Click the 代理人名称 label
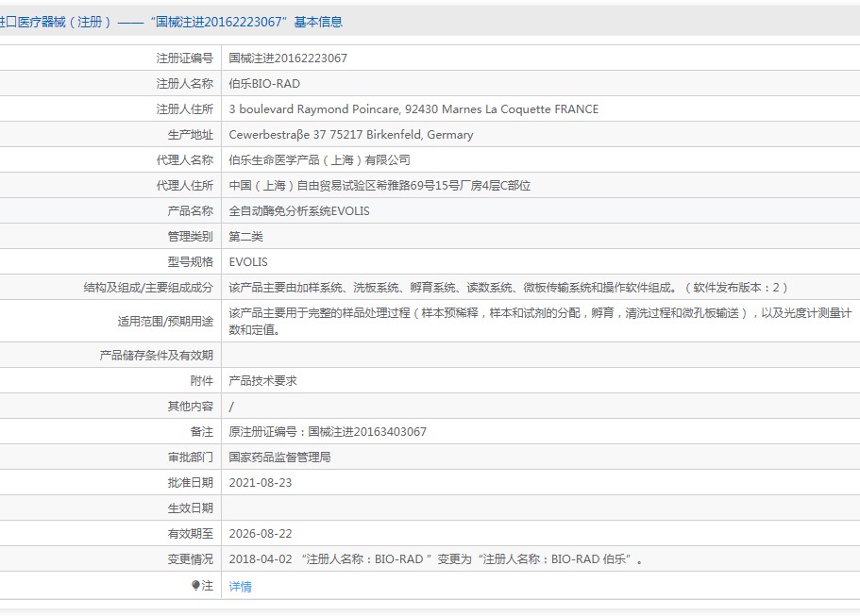860x616 pixels. (x=185, y=160)
